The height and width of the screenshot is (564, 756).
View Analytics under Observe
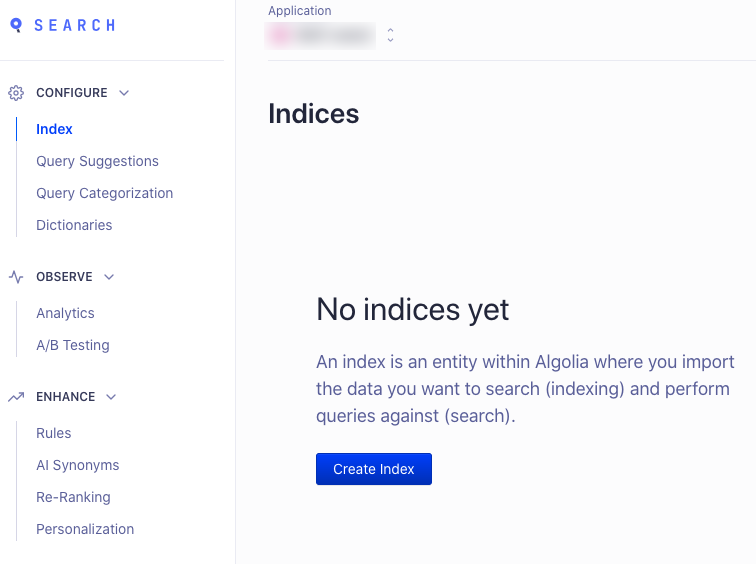pos(65,313)
